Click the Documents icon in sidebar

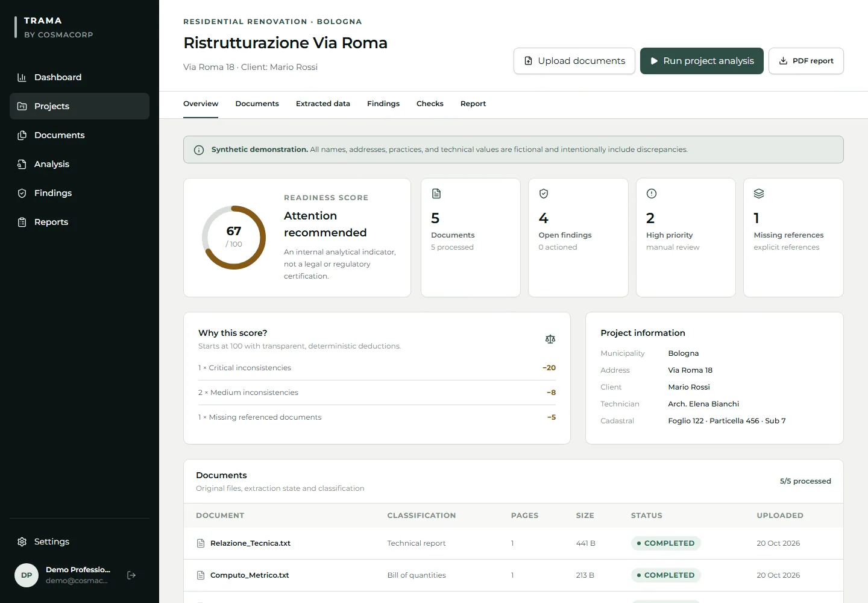(22, 135)
